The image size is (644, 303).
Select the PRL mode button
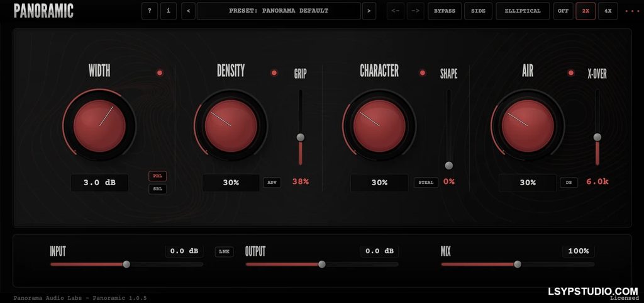(x=157, y=176)
